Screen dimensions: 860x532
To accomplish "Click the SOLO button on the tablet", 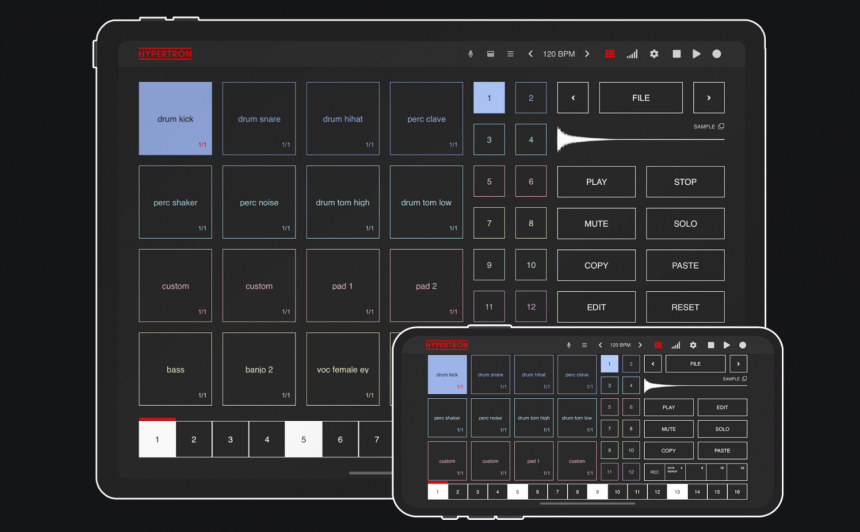I will point(685,223).
